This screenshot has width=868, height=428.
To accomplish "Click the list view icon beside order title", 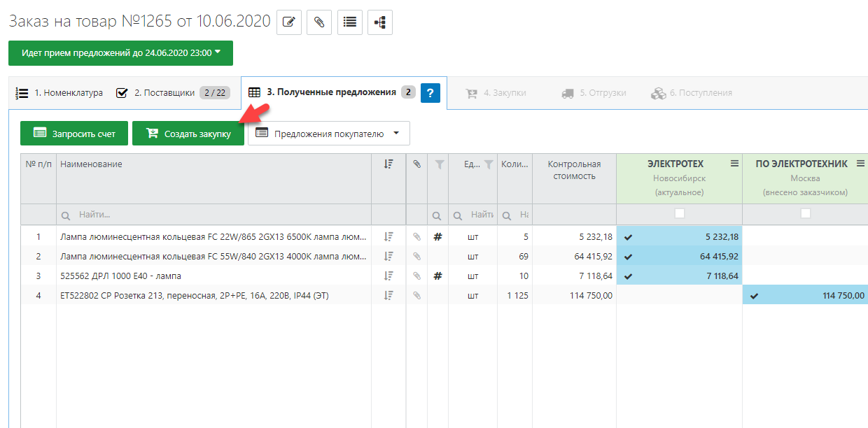I will coord(349,22).
